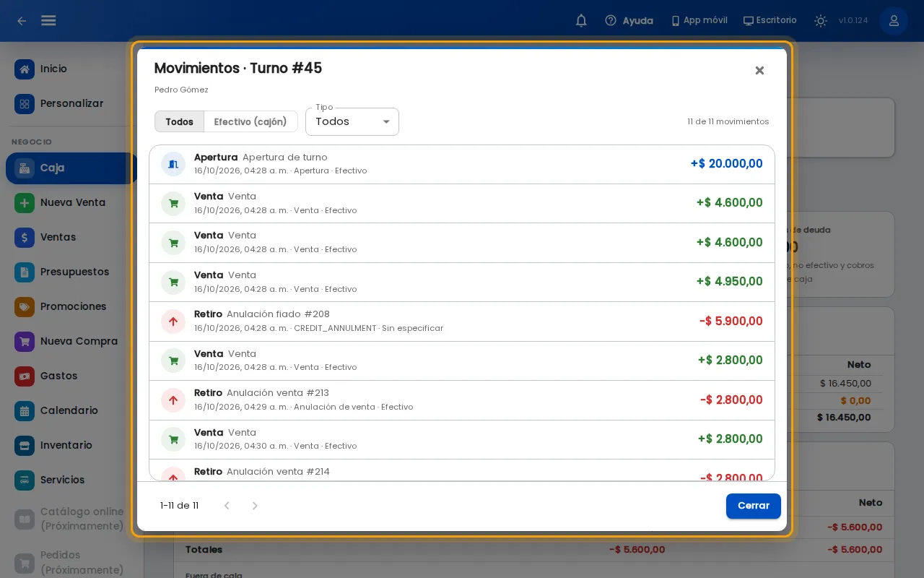Screen dimensions: 924x578
Task: Click the Pedro Gómez name under the title
Action: (181, 90)
